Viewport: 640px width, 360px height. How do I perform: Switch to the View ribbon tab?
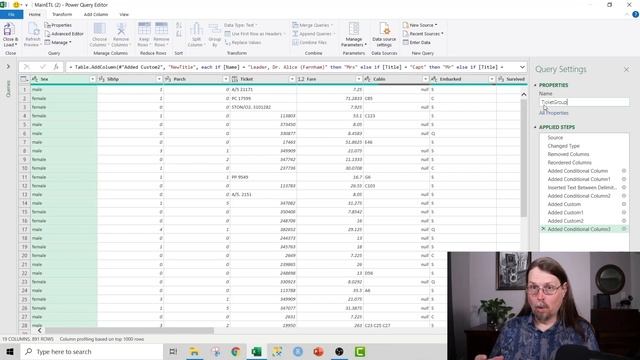coord(124,14)
